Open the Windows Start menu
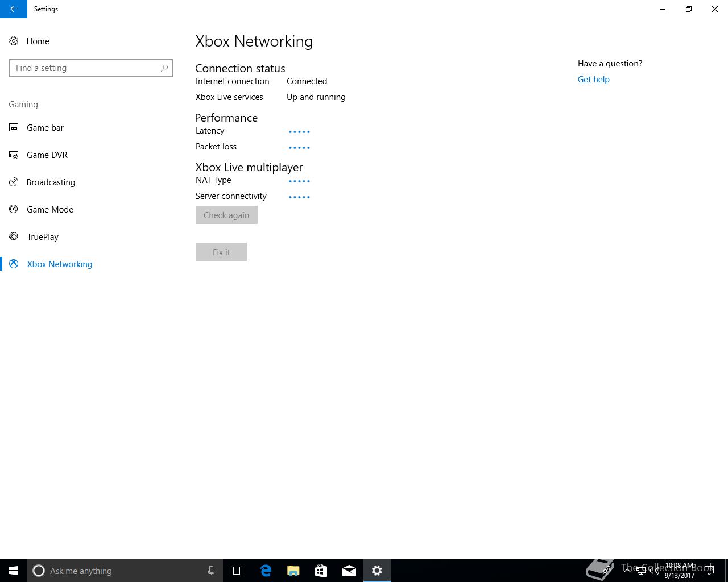Viewport: 728px width, 582px height. click(x=14, y=571)
